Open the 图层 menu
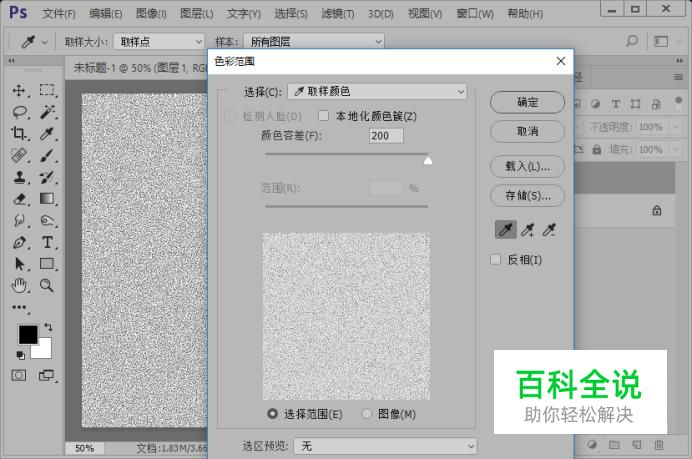The height and width of the screenshot is (459, 692). point(196,14)
